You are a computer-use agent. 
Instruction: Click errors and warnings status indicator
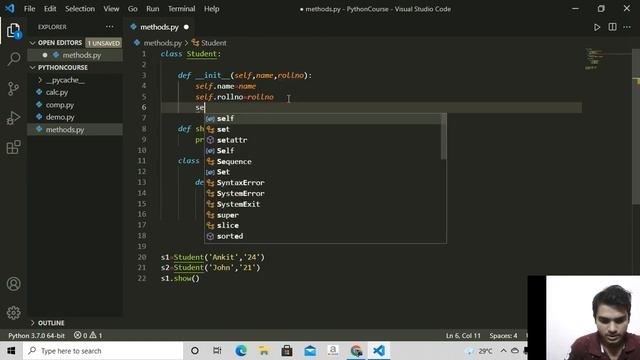point(88,336)
